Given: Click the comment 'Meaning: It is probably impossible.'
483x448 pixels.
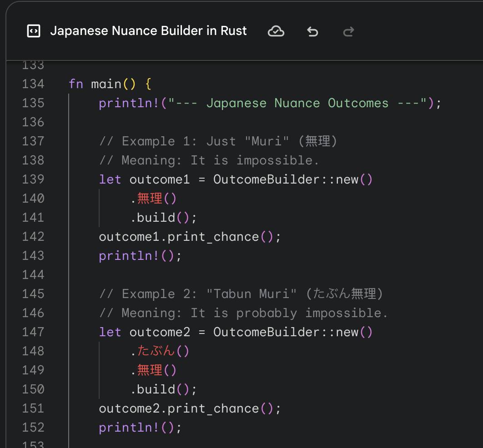Looking at the screenshot, I should pos(243,313).
